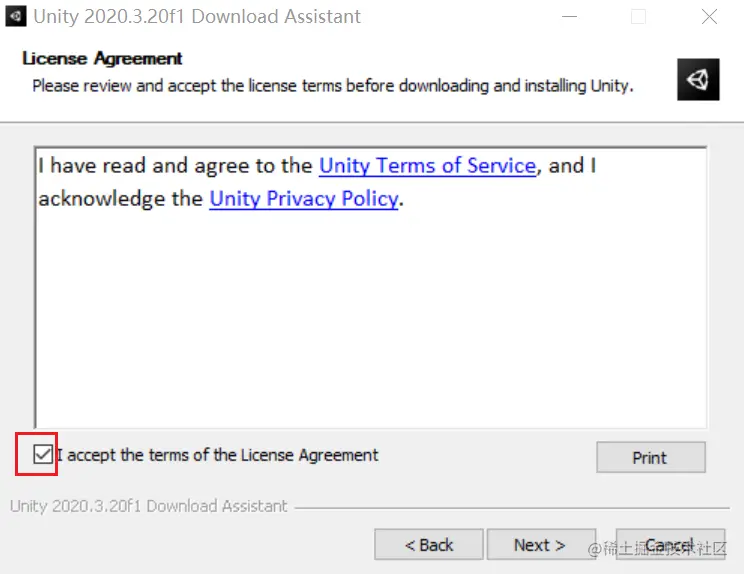Open the Unity Privacy Policy link
The image size is (744, 574).
[x=303, y=199]
